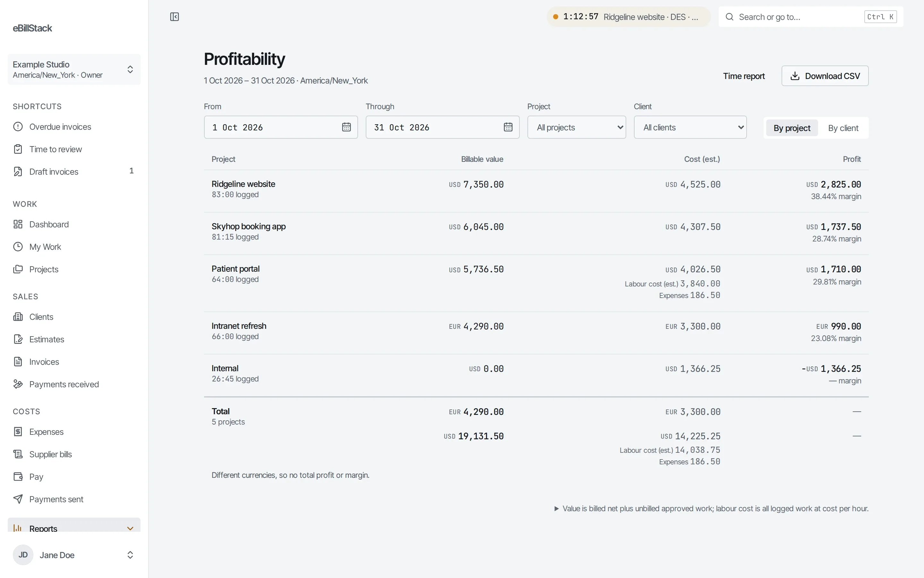Click the My Work clock icon

pyautogui.click(x=18, y=247)
